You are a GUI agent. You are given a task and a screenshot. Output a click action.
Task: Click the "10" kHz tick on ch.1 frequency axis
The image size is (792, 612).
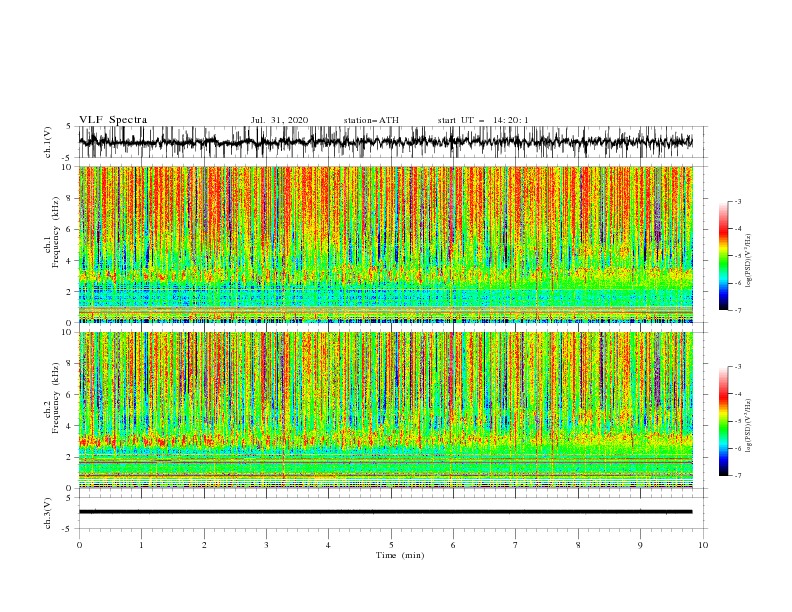click(69, 167)
